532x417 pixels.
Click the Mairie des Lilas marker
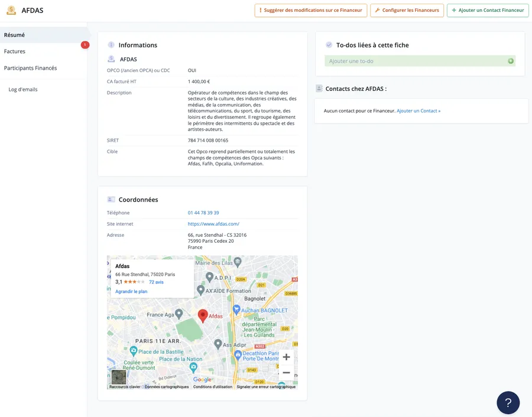point(238,262)
